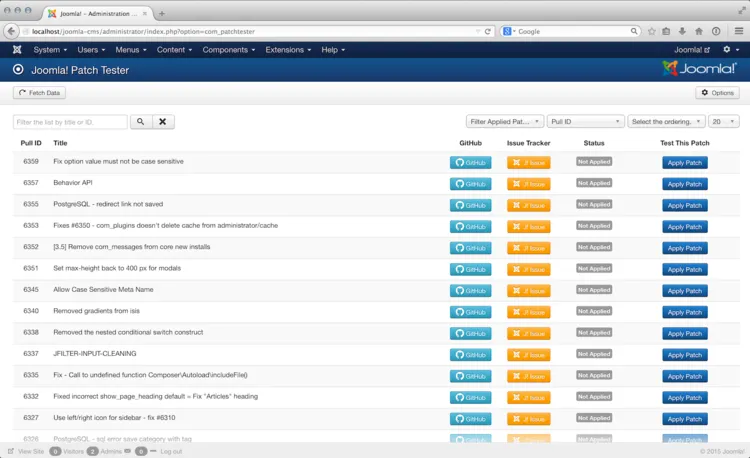The image size is (750, 458).
Task: Apply Patch for pull 6327
Action: (x=684, y=419)
